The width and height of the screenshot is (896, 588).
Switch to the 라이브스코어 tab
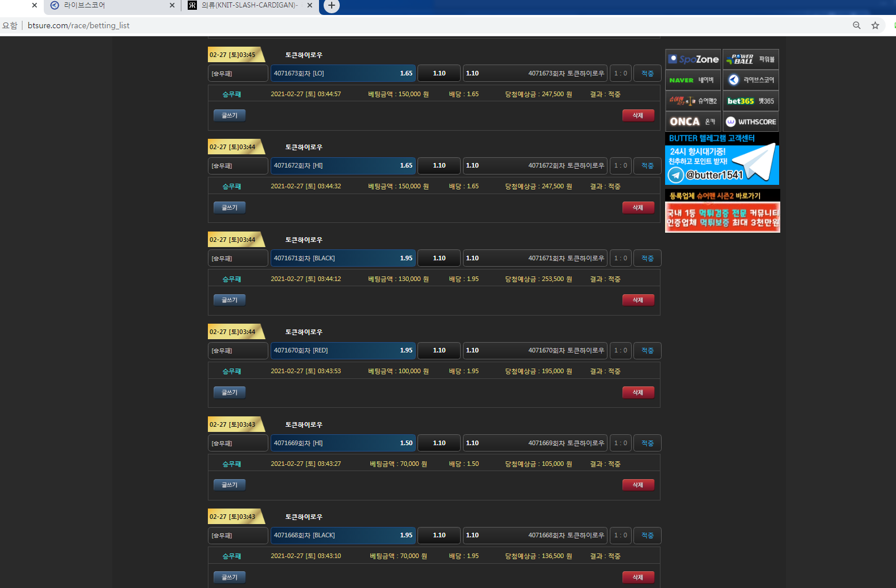pyautogui.click(x=104, y=5)
